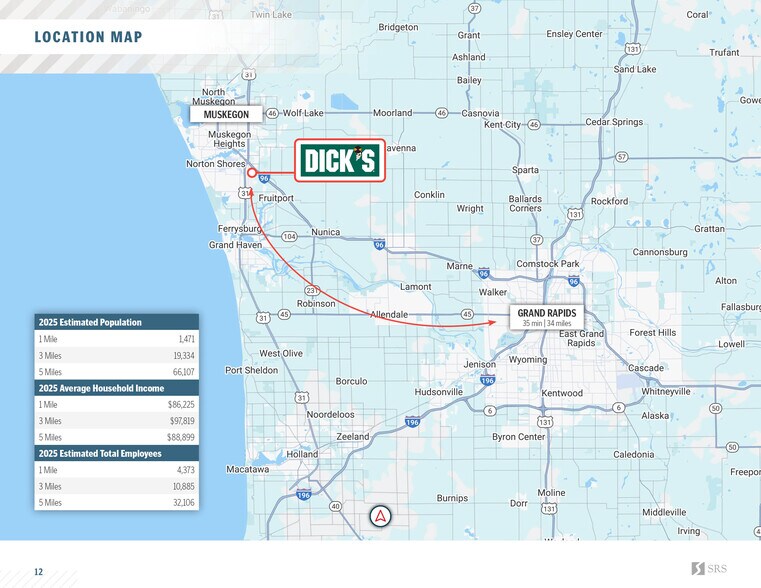Select the MUSKEGON label box

(x=226, y=114)
